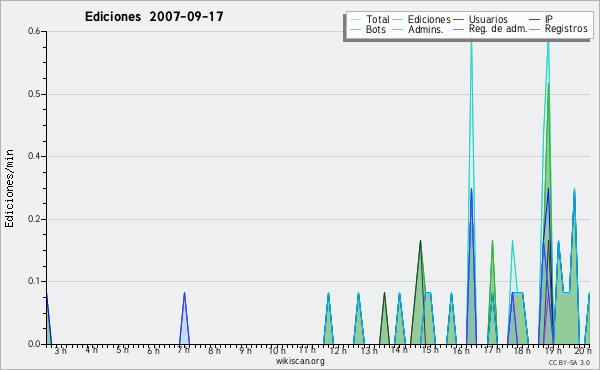Click the CC BY-SA 3.0 license text
Image resolution: width=600 pixels, height=370 pixels.
pyautogui.click(x=569, y=362)
